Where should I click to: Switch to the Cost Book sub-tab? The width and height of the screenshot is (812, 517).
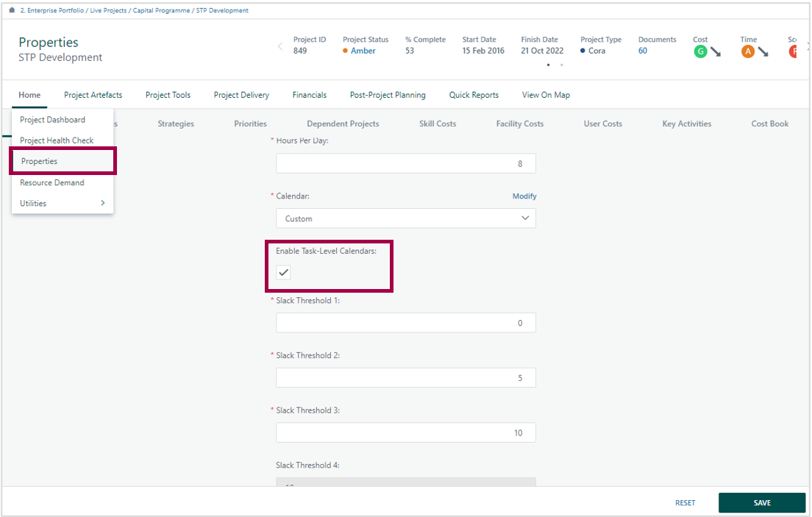point(770,124)
